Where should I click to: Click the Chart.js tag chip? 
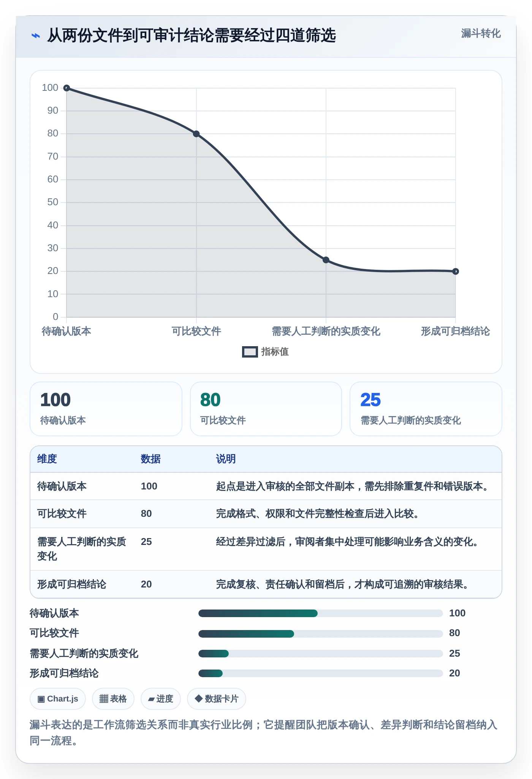click(x=58, y=699)
